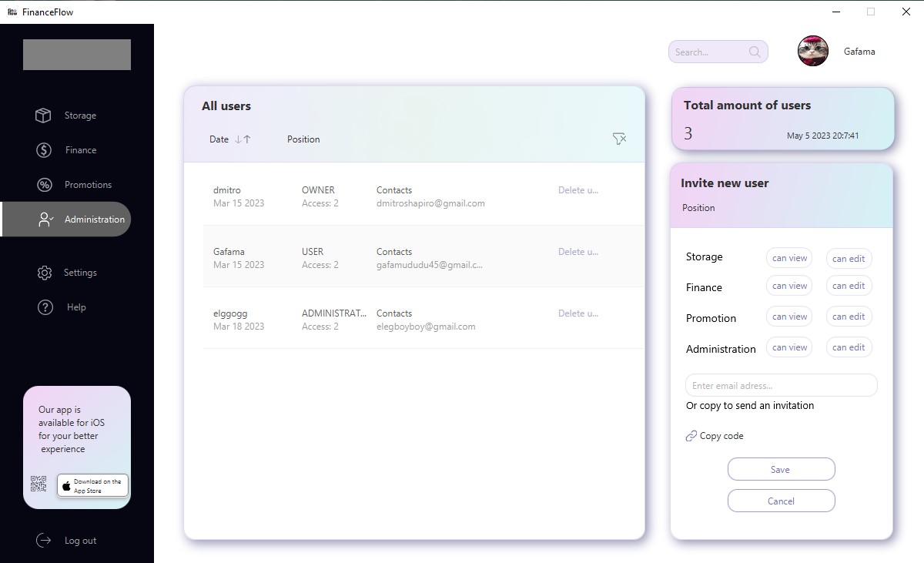Click the search magnifier icon

(753, 52)
